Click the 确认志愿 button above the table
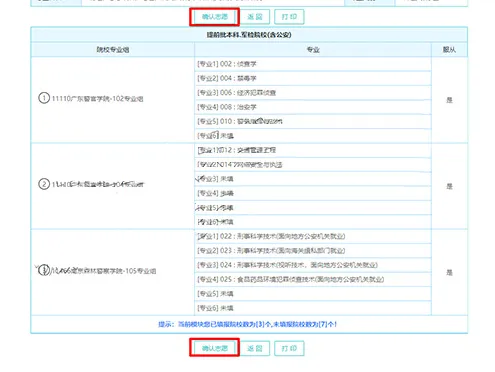Screen dimensions: 495x372 click(x=214, y=17)
